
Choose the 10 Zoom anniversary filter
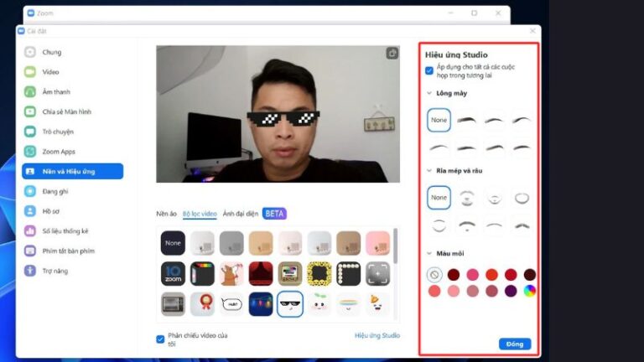tap(173, 274)
